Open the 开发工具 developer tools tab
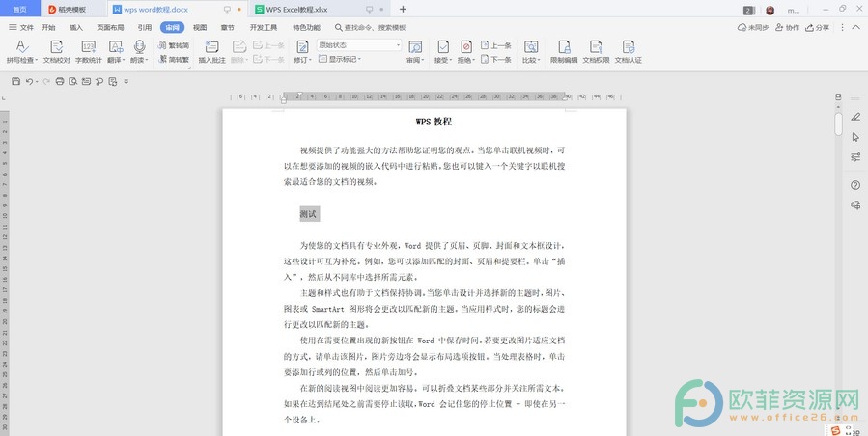The height and width of the screenshot is (436, 868). [264, 27]
